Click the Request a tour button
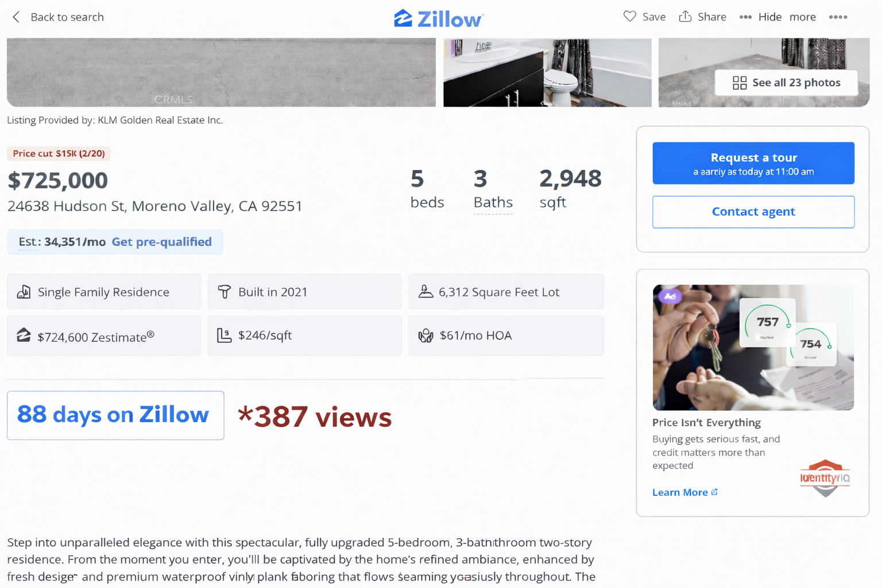 click(x=753, y=163)
